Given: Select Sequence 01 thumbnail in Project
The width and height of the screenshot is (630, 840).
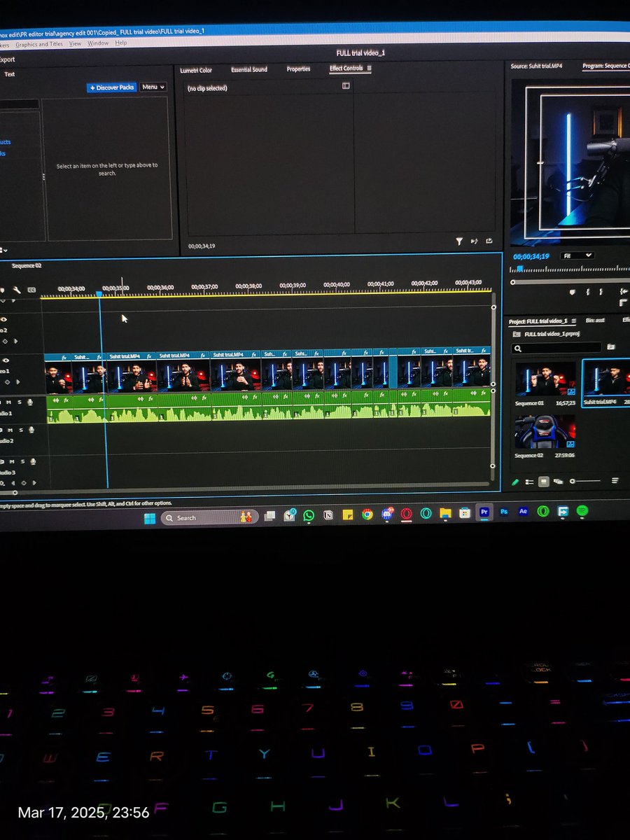Looking at the screenshot, I should click(546, 379).
